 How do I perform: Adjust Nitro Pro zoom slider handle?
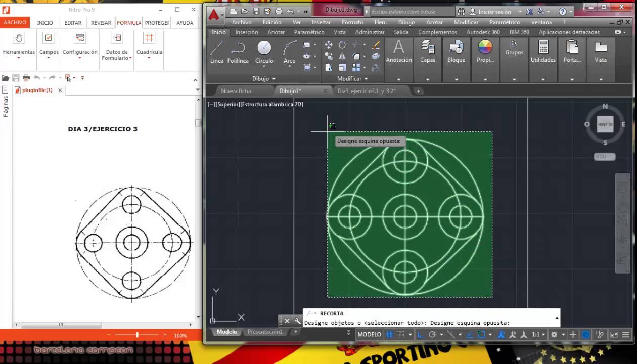(x=137, y=335)
